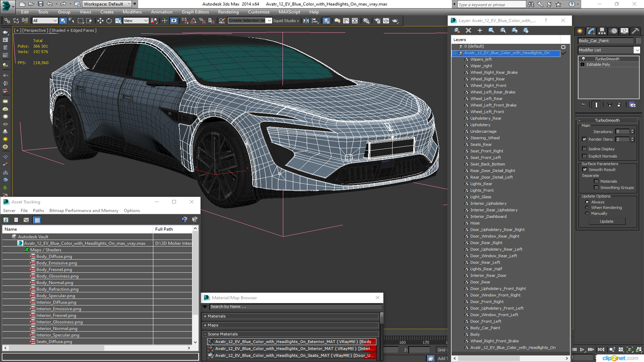Open the Rendering menu
Image resolution: width=644 pixels, height=362 pixels.
coord(228,12)
